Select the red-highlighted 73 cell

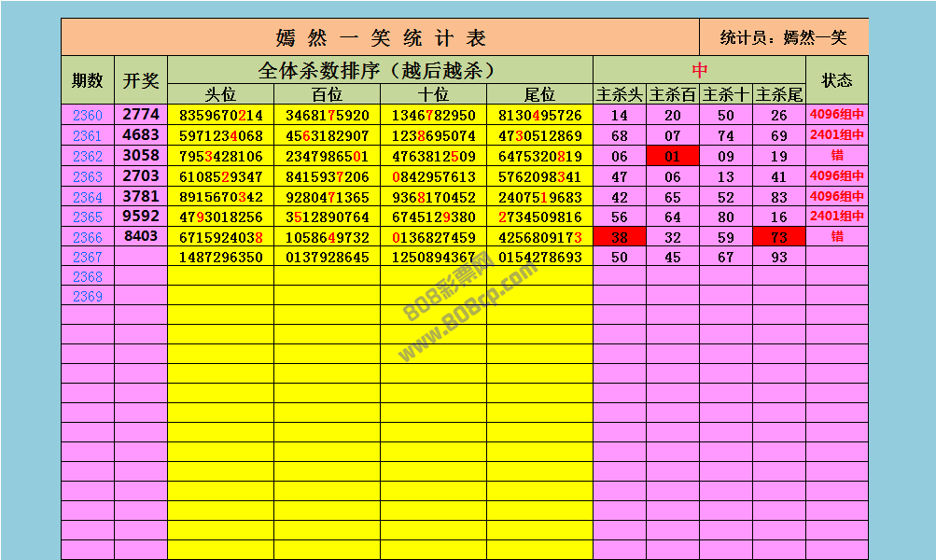pos(779,237)
